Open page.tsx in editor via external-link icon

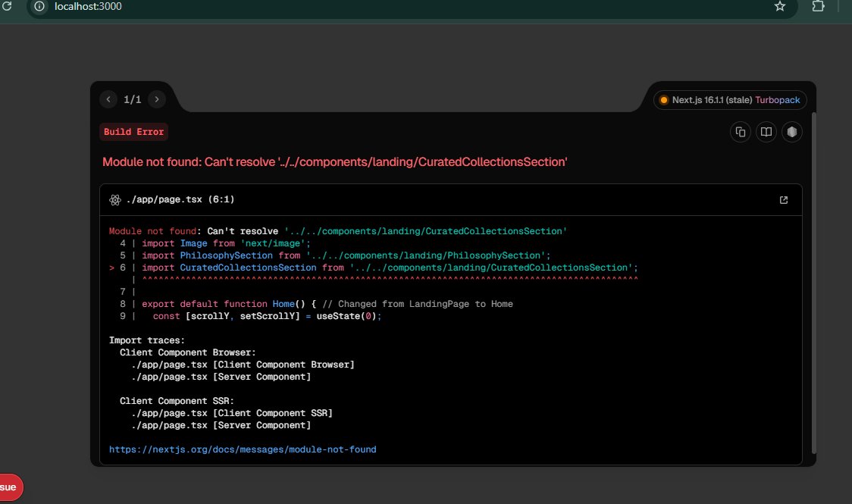784,200
